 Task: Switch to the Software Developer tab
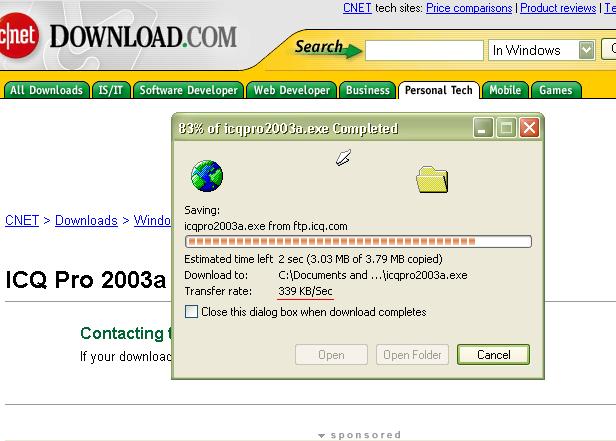point(189,90)
